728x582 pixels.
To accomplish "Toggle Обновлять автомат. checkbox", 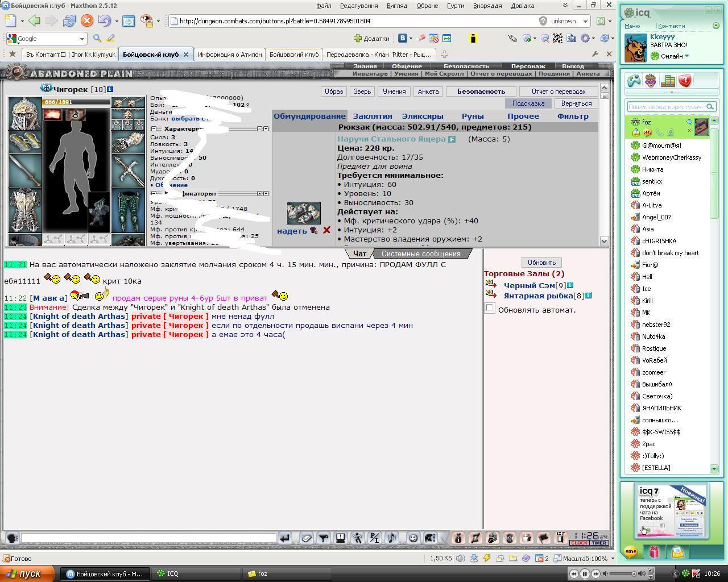I will [489, 308].
